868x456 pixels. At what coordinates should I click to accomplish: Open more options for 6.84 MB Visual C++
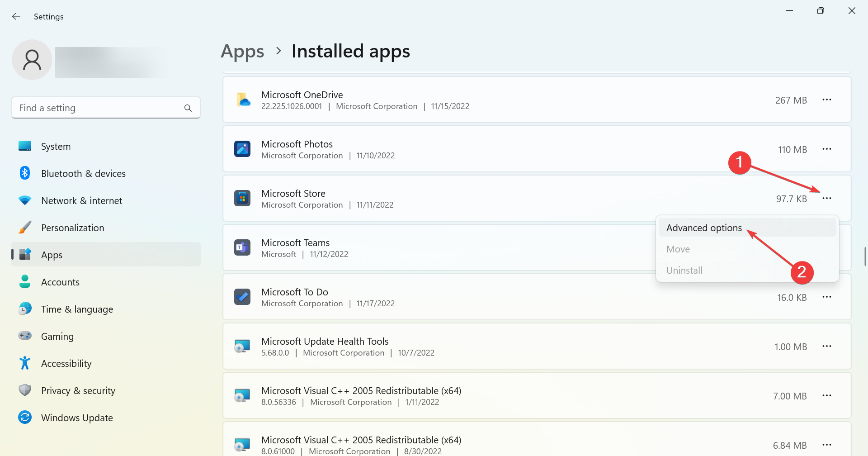(x=827, y=445)
